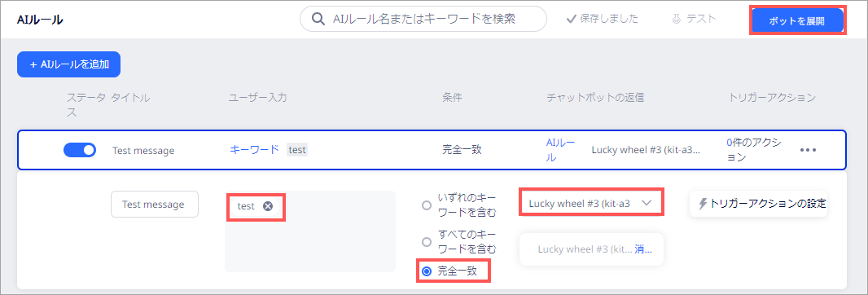Screen dimensions: 868x295
Task: Edit the Test message title field
Action: pos(155,204)
